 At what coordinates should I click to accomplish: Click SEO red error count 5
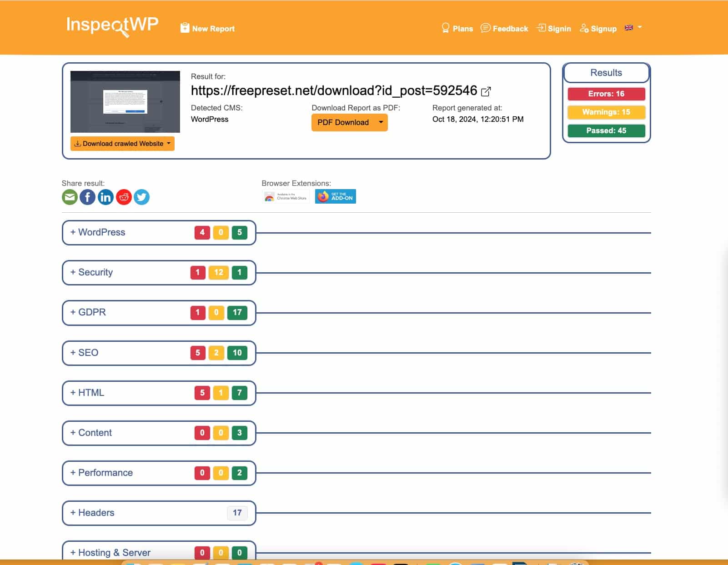(198, 353)
